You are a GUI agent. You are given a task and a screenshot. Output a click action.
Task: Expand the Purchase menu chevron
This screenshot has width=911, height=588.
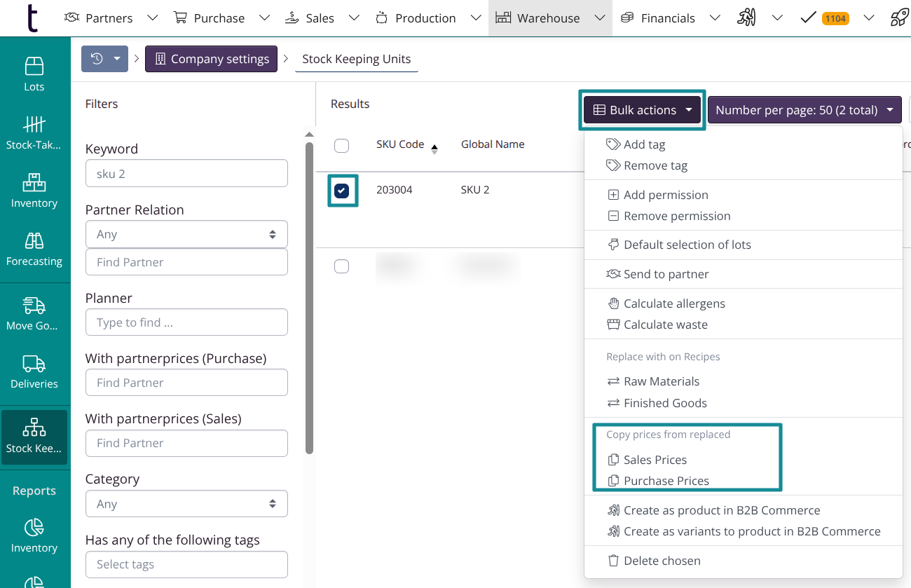[263, 18]
